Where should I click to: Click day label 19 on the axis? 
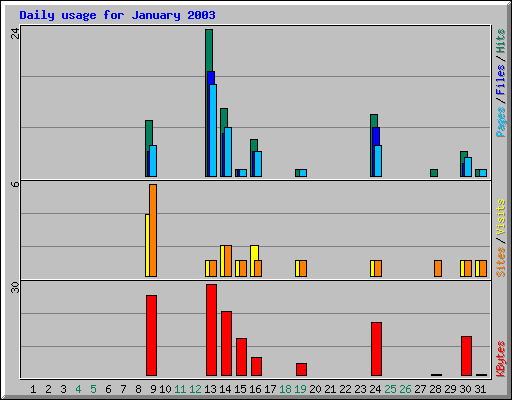300,389
